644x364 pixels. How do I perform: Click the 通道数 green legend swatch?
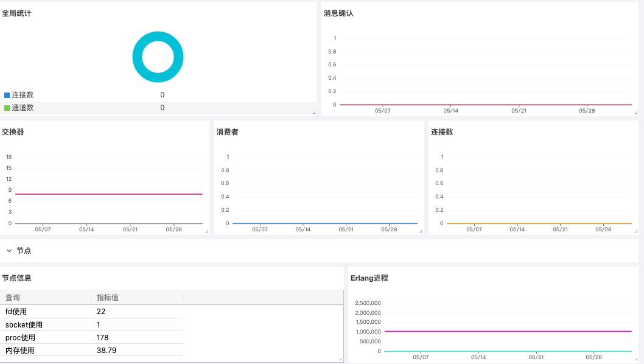tap(7, 108)
